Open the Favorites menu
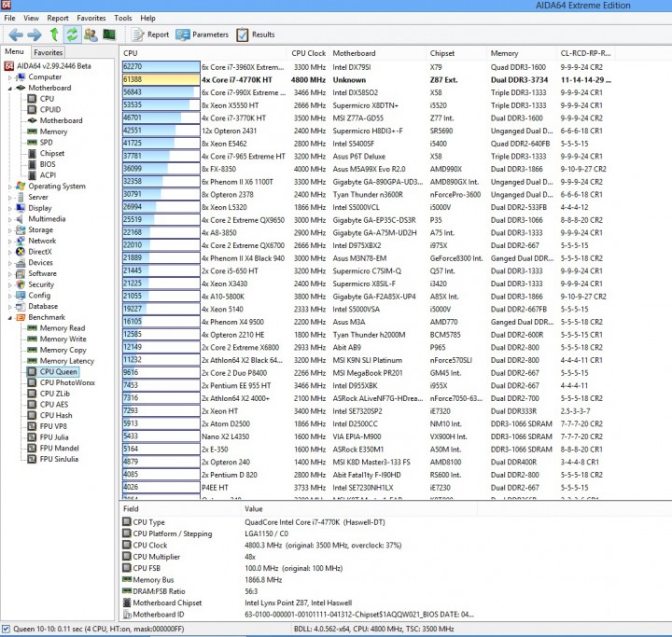 point(91,18)
